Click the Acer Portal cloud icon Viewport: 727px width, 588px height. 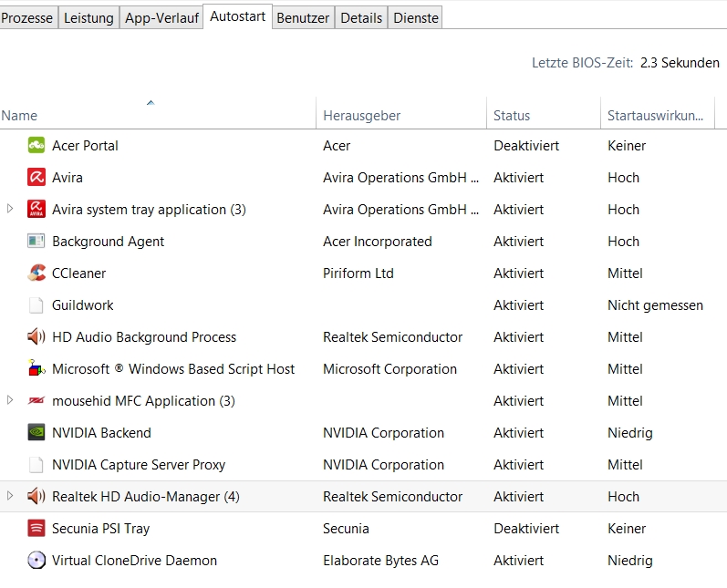pyautogui.click(x=36, y=146)
